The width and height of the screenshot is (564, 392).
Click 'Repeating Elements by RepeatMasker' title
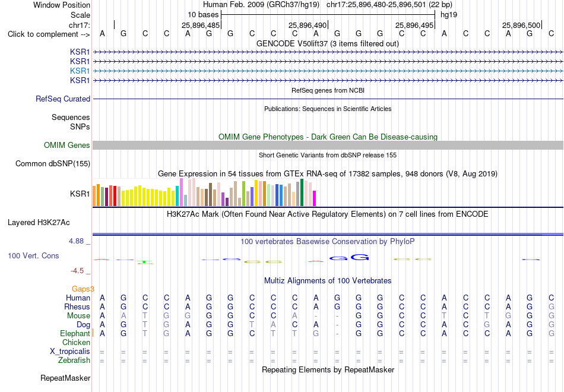(328, 369)
